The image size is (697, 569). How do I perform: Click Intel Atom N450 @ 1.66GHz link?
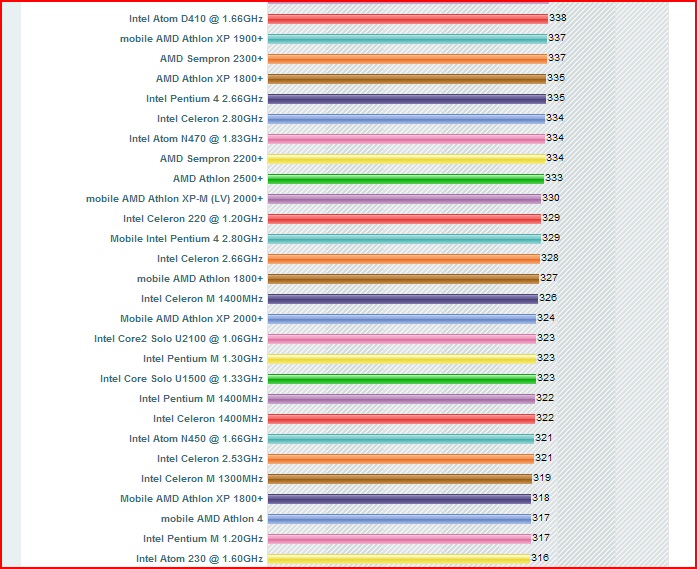pyautogui.click(x=196, y=439)
